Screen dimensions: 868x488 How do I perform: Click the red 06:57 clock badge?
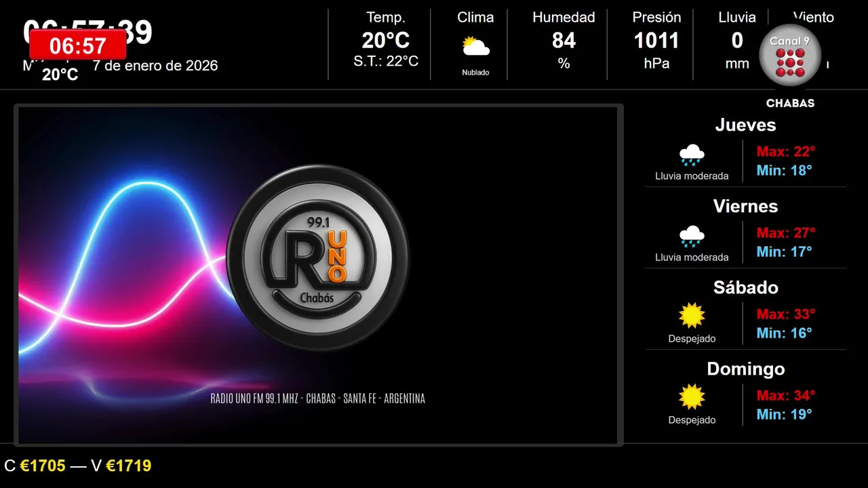pyautogui.click(x=78, y=46)
